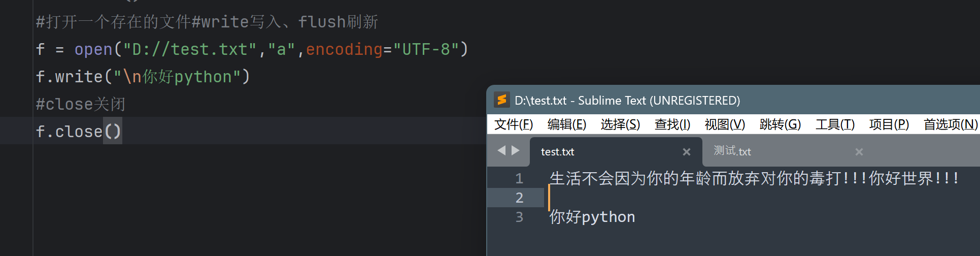Screen dimensions: 980x256
Task: Open the 文件(F) menu
Action: tap(514, 124)
